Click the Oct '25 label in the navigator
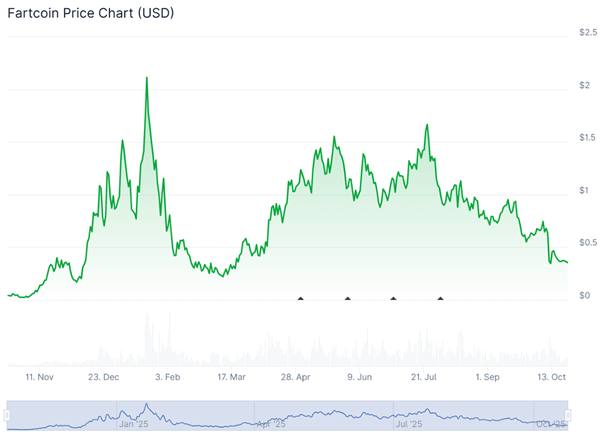Screen dimensions: 605x441 [x=550, y=424]
